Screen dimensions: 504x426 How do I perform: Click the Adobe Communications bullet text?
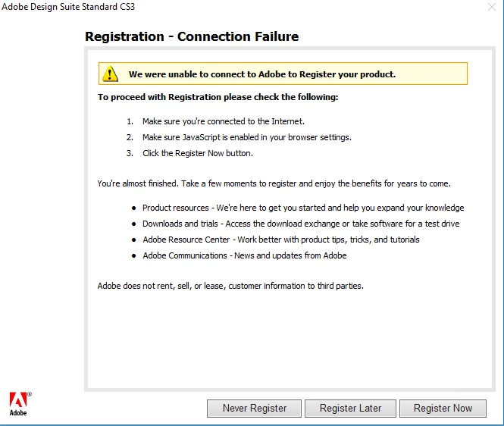(245, 255)
